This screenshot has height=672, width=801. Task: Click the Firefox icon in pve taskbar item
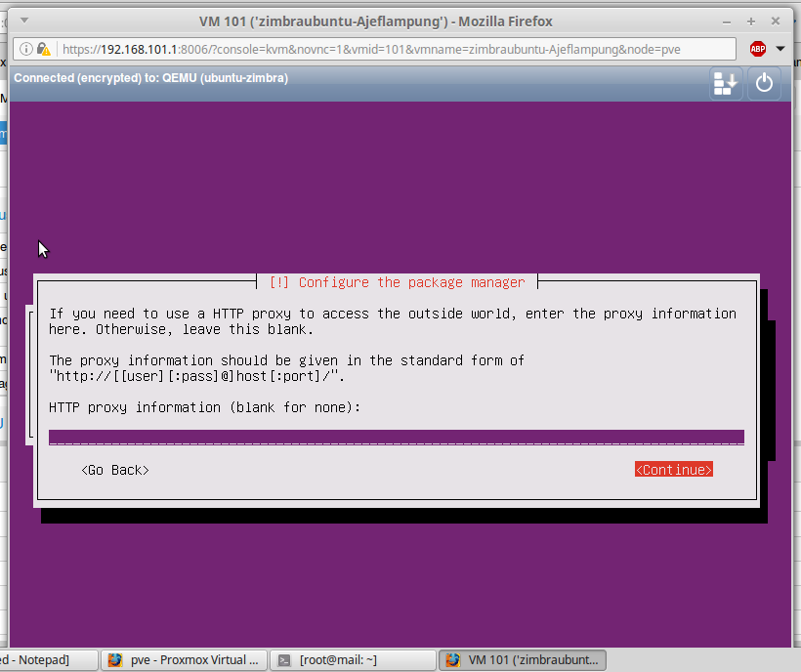(x=115, y=659)
